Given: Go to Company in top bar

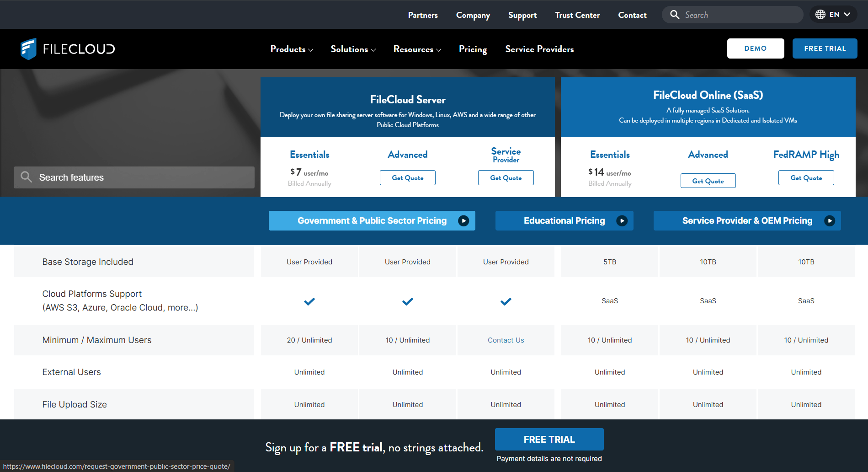Looking at the screenshot, I should (473, 15).
